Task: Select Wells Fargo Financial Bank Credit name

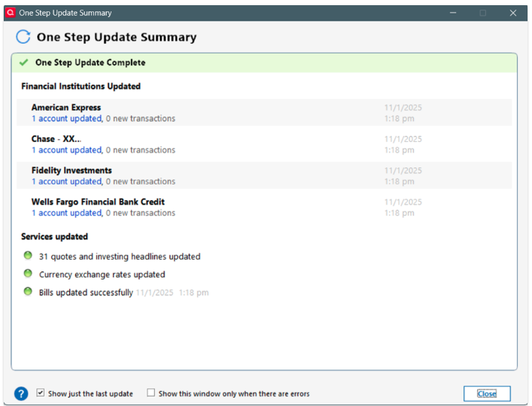Action: pyautogui.click(x=98, y=202)
